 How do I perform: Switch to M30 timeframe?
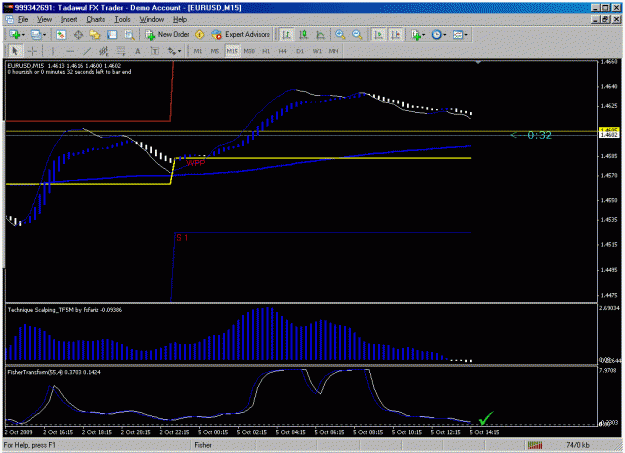pos(249,51)
